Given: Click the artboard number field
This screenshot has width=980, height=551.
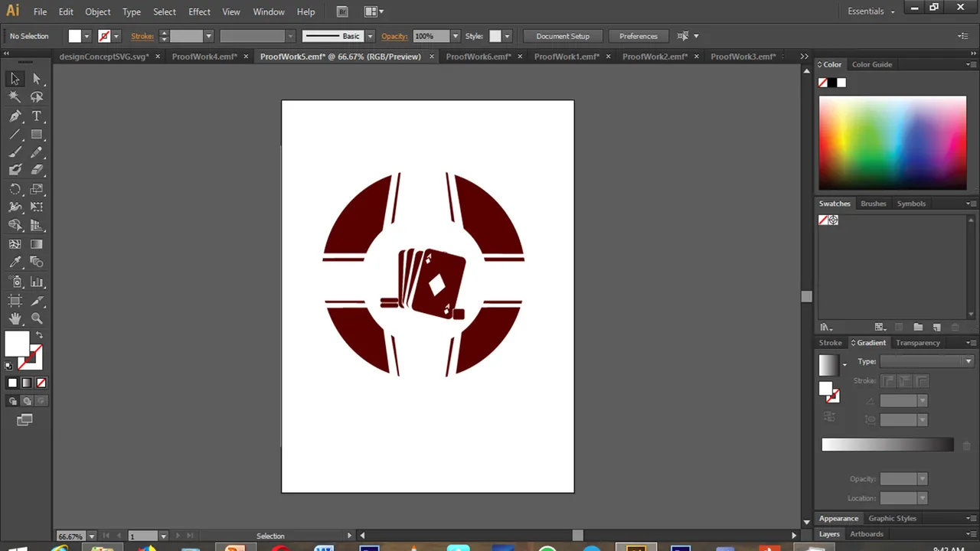Looking at the screenshot, I should (142, 536).
